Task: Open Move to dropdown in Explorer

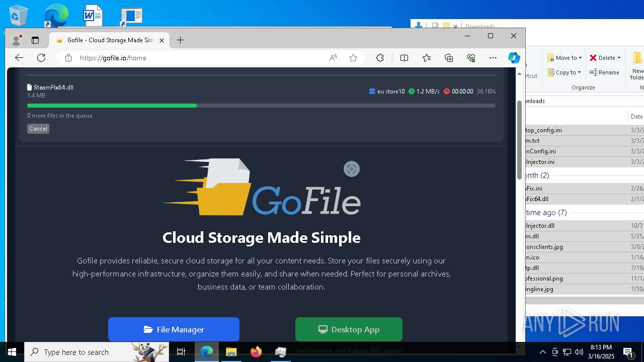Action: 565,58
